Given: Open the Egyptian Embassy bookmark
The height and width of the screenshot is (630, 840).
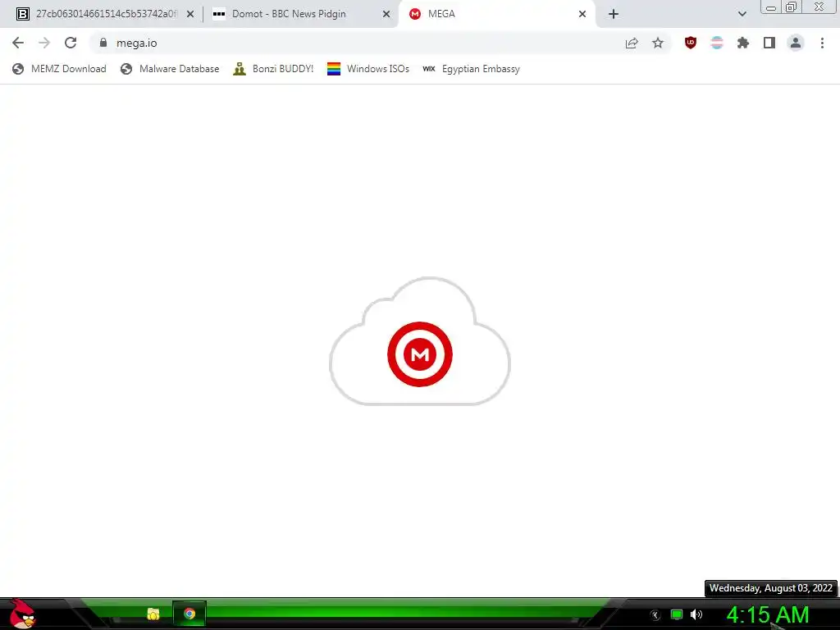Looking at the screenshot, I should [471, 69].
